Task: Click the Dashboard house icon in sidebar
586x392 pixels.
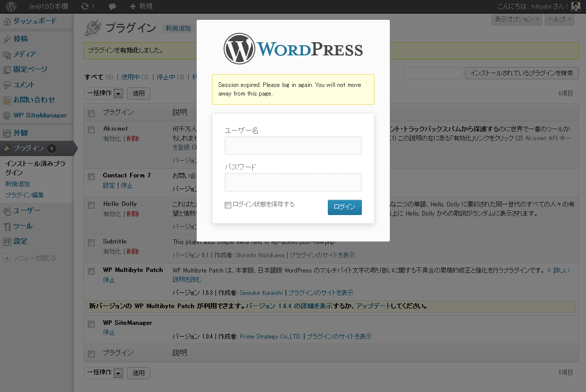Action: tap(7, 21)
